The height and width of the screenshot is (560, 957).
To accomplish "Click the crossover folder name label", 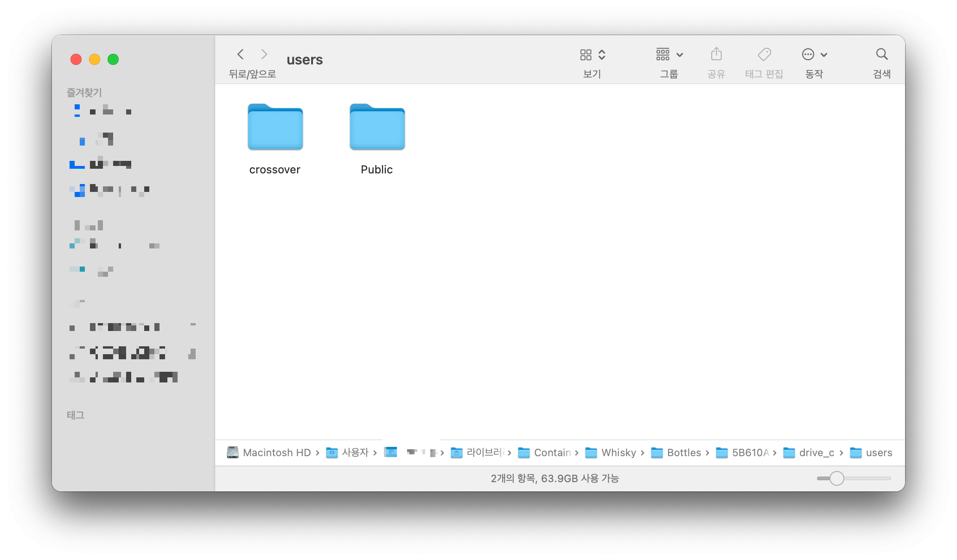I will coord(274,170).
